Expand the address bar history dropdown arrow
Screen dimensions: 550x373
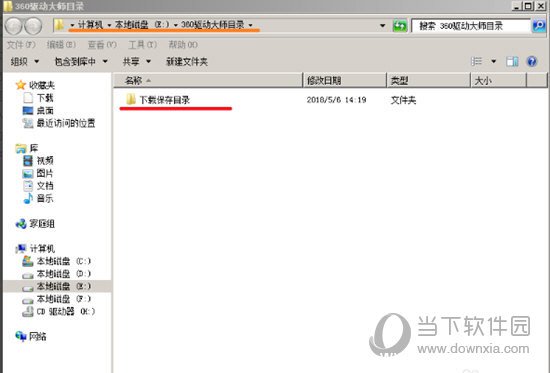(382, 26)
